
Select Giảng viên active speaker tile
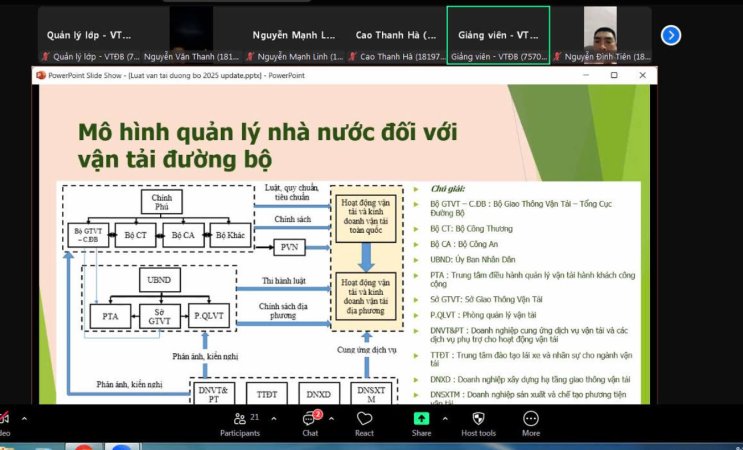point(498,35)
